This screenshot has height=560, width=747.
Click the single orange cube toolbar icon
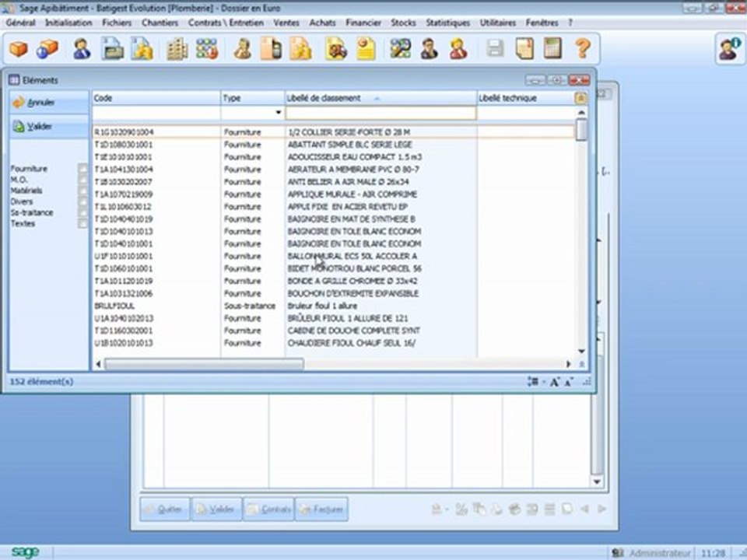click(x=19, y=48)
